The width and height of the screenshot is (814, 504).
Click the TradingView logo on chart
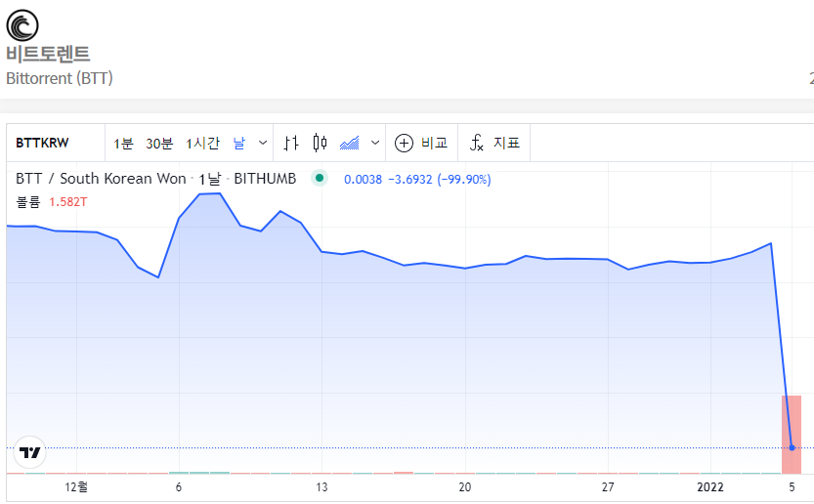[29, 452]
